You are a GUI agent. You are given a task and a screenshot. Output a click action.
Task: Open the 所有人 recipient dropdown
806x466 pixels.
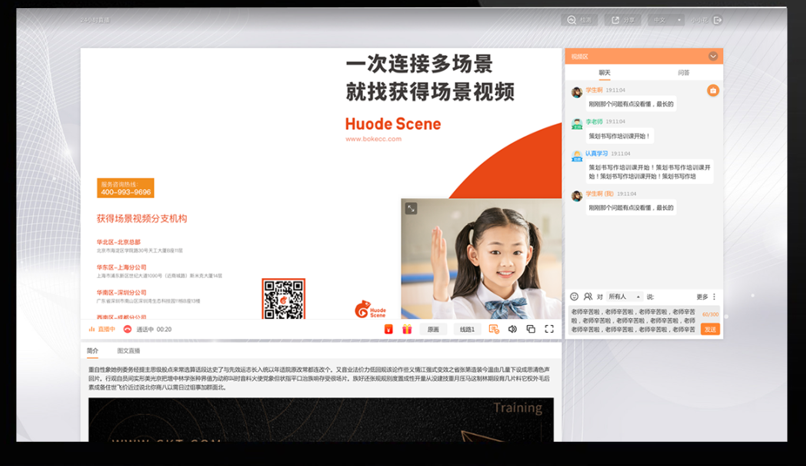[x=624, y=296]
